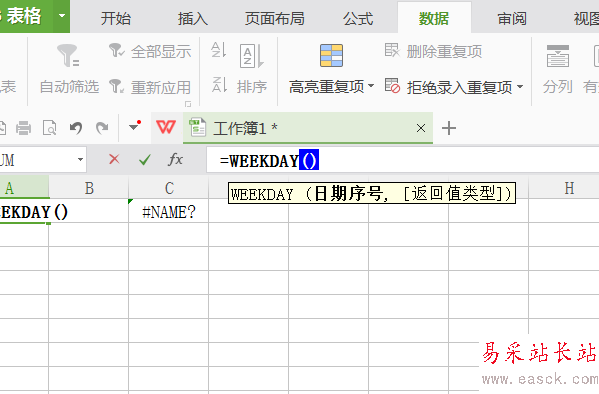Select the 工作簿1 document tab
This screenshot has height=394, width=599.
[308, 128]
